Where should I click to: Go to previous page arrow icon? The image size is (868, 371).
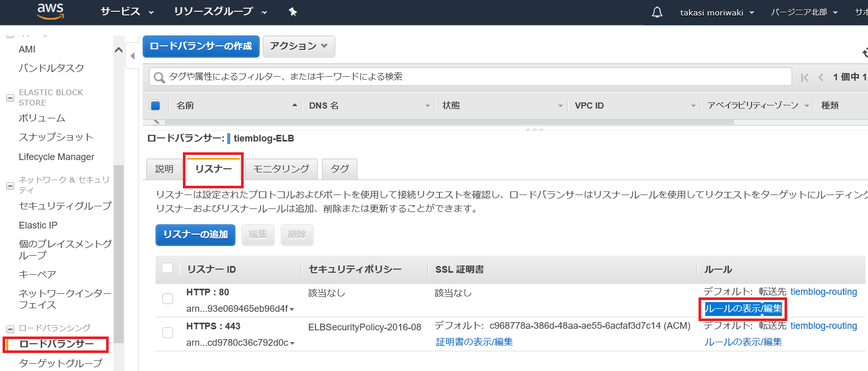[821, 77]
